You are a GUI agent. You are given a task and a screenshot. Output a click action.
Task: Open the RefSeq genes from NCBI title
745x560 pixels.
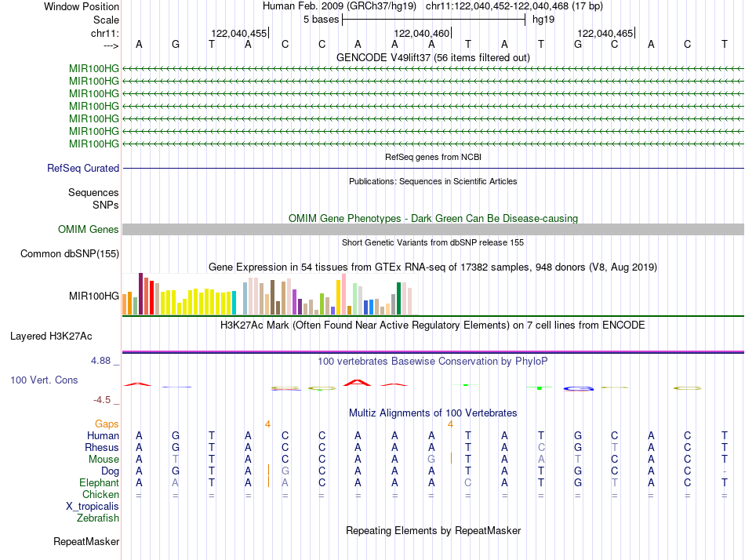pos(433,157)
